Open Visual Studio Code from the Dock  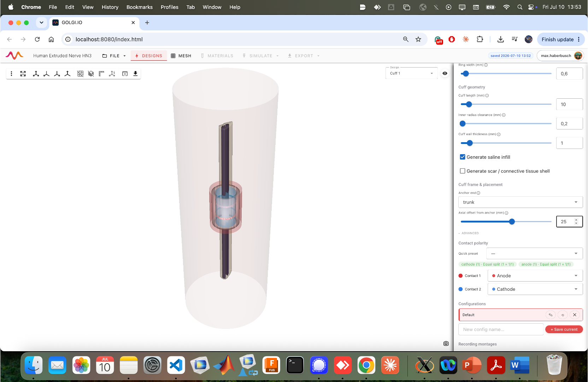[x=176, y=365]
